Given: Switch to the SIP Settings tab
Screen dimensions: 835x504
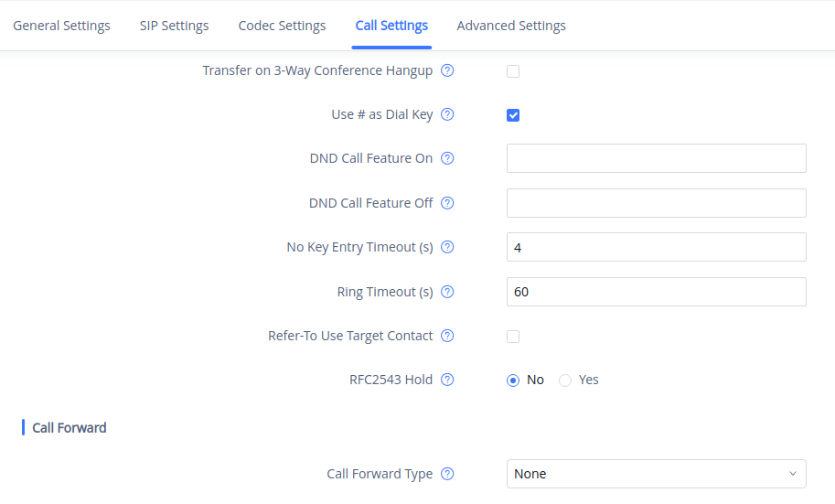Looking at the screenshot, I should pos(174,26).
